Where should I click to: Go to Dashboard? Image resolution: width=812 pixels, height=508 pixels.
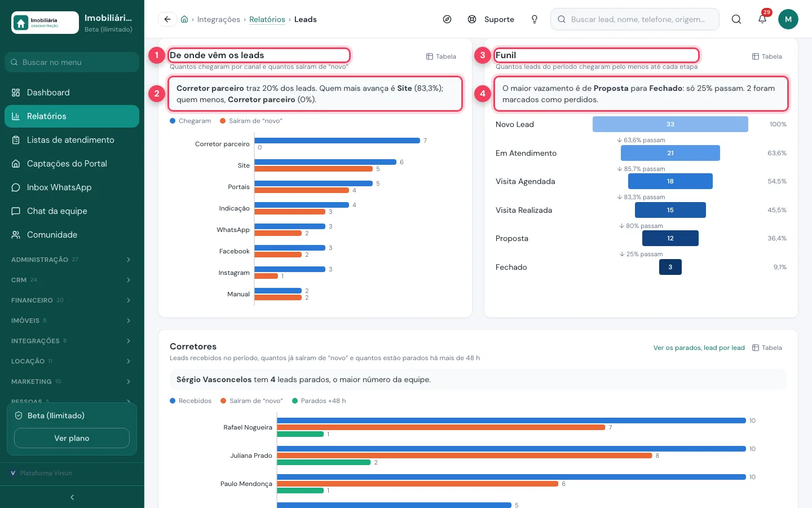[72, 93]
